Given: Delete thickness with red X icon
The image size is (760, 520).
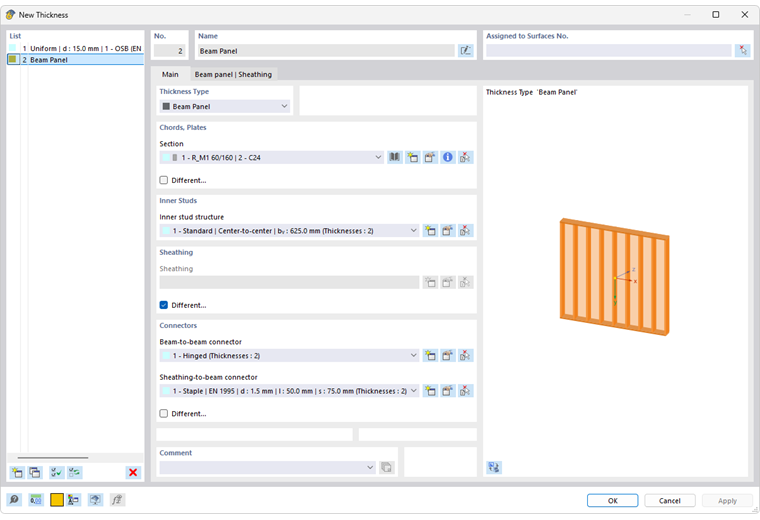Looking at the screenshot, I should [133, 473].
